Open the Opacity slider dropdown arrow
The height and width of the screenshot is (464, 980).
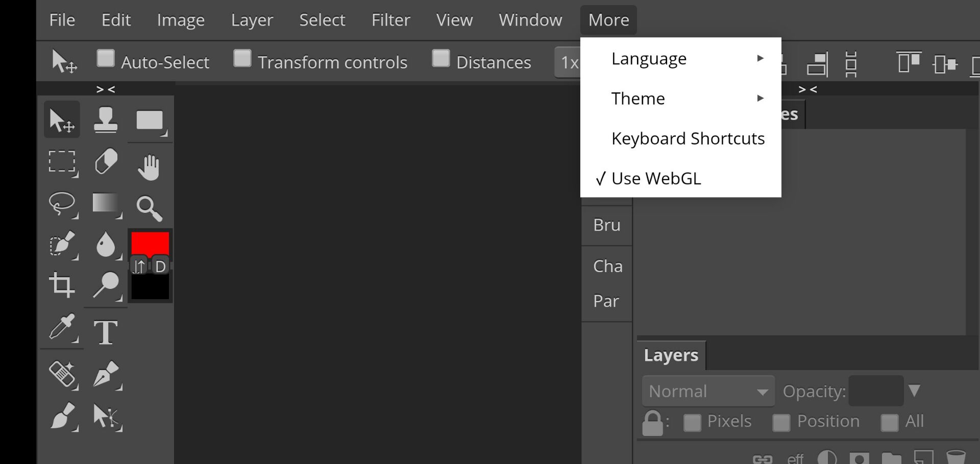914,391
